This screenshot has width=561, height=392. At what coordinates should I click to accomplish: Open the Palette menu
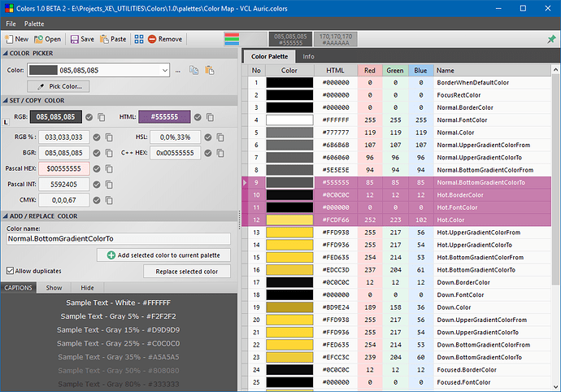(x=34, y=24)
